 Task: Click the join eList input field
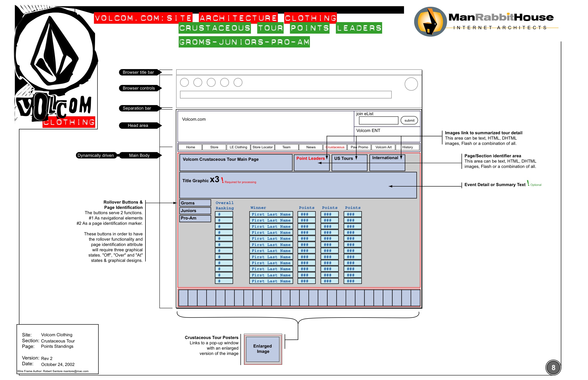click(x=378, y=120)
